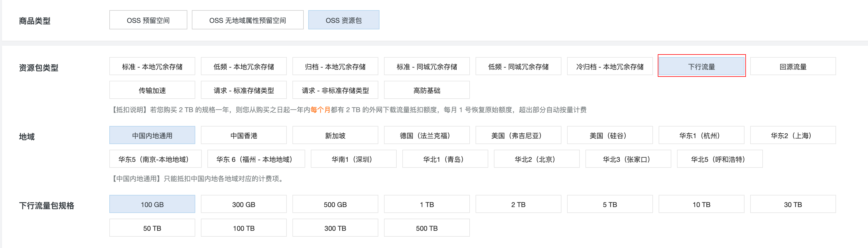Set traffic package size to 50 TB
This screenshot has width=868, height=248.
pos(152,228)
